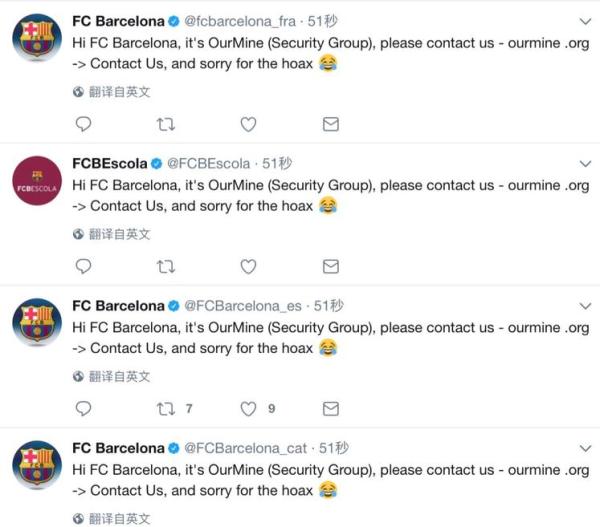600x527 pixels.
Task: Open the @FCBarcelona_cat tweet menu chevron
Action: click(x=585, y=448)
